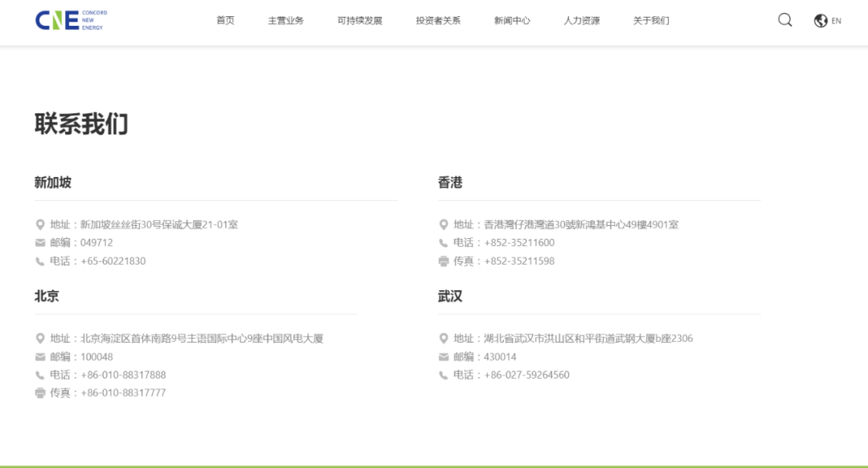Click the envelope icon next to Beijing 邮编
The width and height of the screenshot is (868, 468).
point(39,356)
